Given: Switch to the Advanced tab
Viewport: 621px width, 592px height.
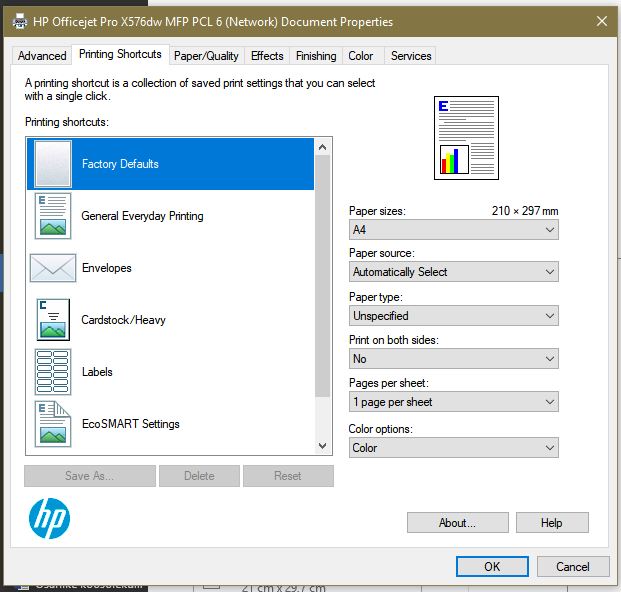Looking at the screenshot, I should click(x=42, y=56).
